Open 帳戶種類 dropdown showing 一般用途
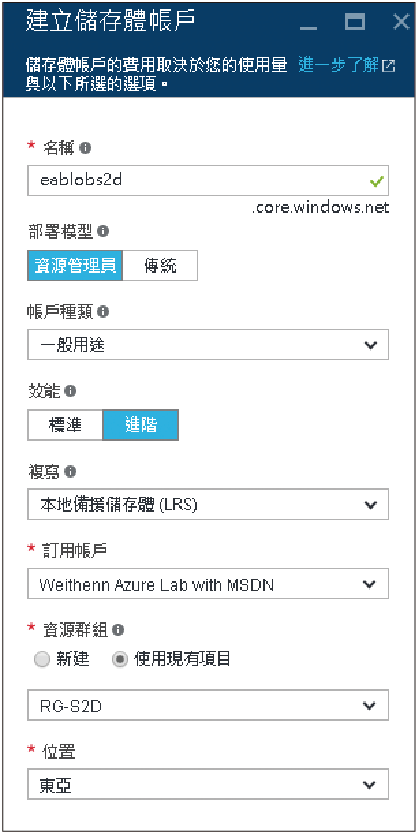This screenshot has width=420, height=835. pos(208,345)
